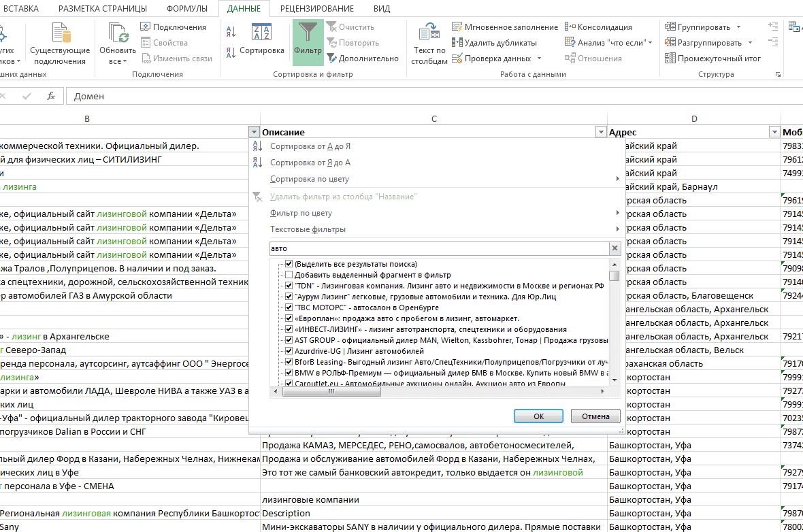Switch to РАЗМЕТКА СТРАНИЦЫ tab

[103, 9]
